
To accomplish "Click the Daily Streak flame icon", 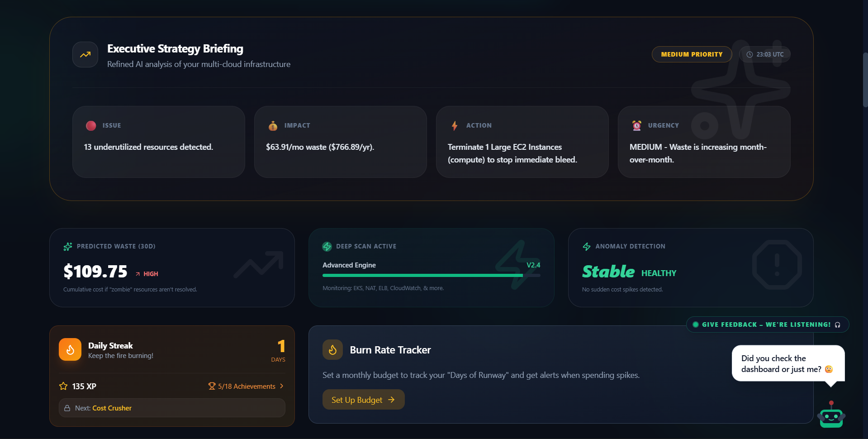I will tap(70, 349).
